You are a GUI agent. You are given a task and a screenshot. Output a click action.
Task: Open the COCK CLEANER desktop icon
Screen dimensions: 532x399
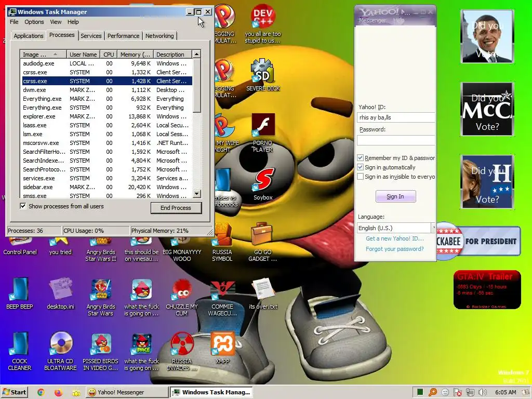point(19,351)
